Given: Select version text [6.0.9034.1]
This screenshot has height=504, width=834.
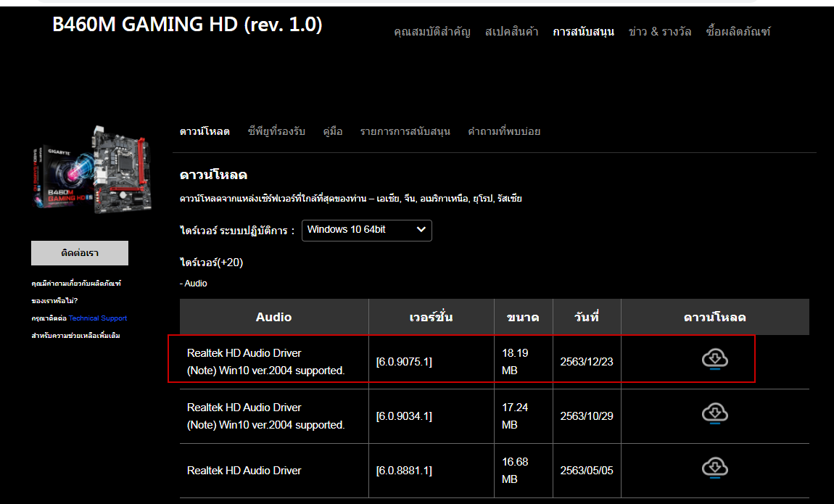Looking at the screenshot, I should pyautogui.click(x=404, y=416).
